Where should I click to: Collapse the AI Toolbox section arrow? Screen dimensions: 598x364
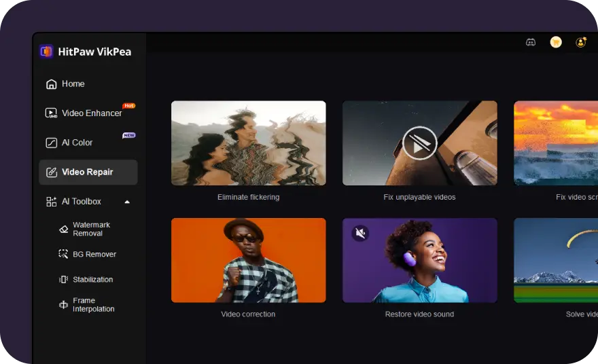[x=127, y=202]
